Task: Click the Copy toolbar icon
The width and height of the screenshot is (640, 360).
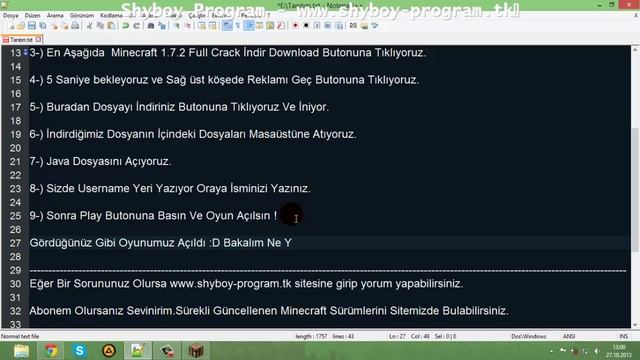Action: coord(100,26)
